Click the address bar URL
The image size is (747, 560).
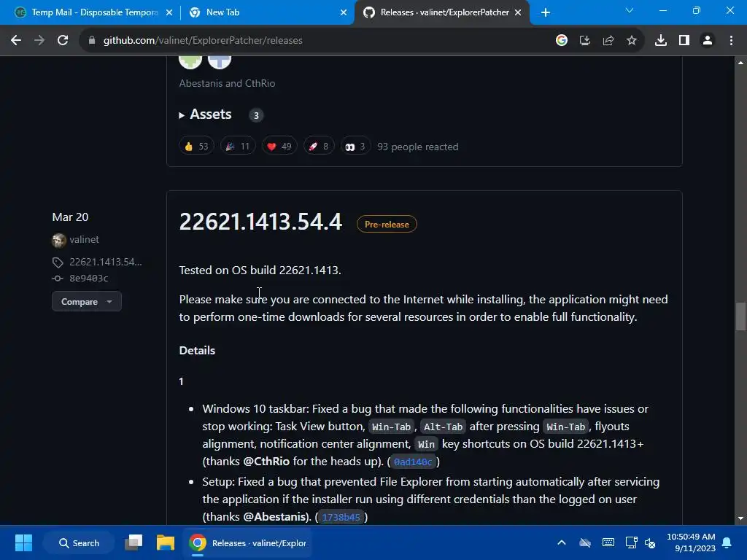point(203,41)
